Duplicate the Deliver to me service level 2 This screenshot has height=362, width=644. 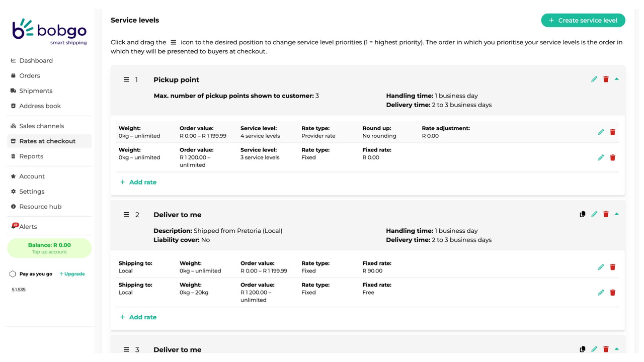click(x=583, y=214)
